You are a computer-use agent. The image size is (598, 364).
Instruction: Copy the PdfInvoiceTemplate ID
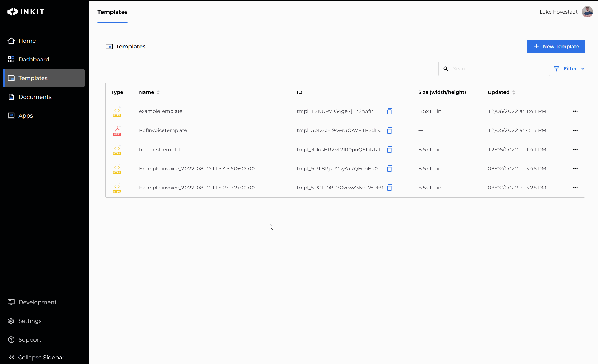(x=389, y=130)
